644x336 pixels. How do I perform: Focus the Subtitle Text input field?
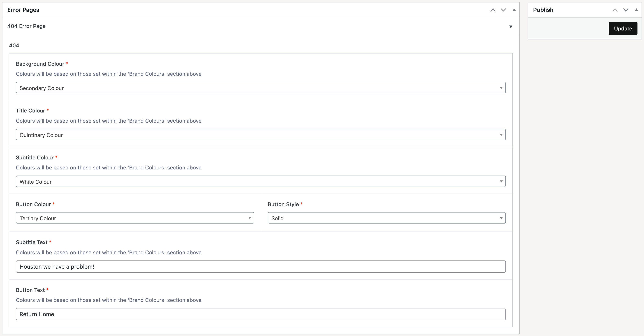point(260,267)
